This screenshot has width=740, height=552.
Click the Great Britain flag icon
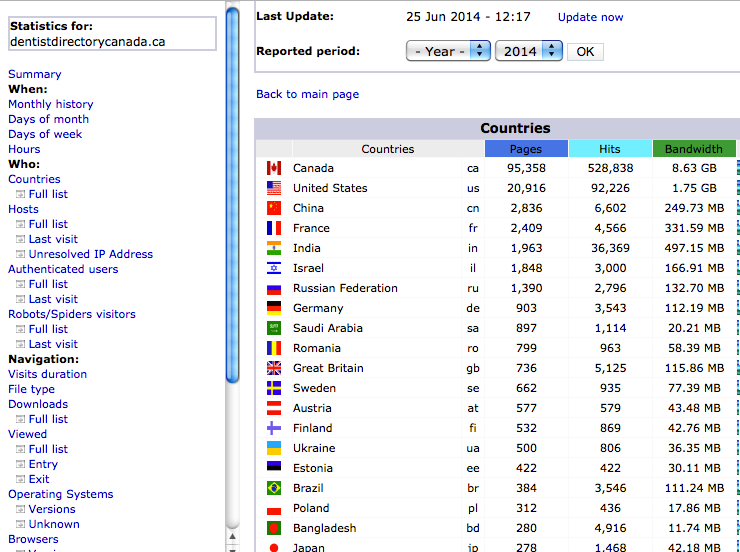[274, 368]
